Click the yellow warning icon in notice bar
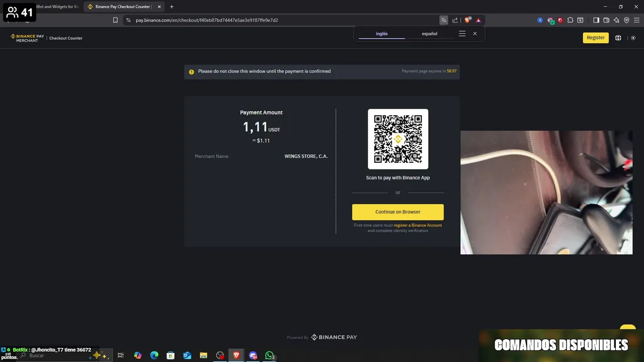644x362 pixels. [191, 72]
